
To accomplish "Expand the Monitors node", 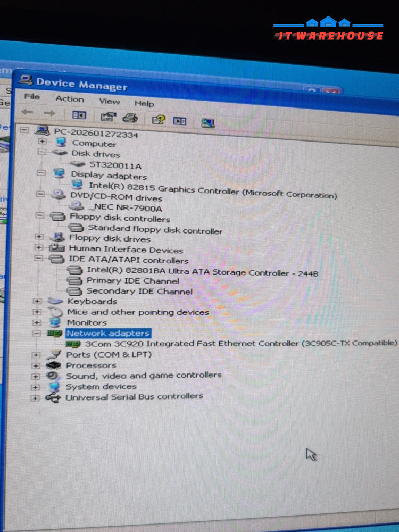I will coord(37,322).
